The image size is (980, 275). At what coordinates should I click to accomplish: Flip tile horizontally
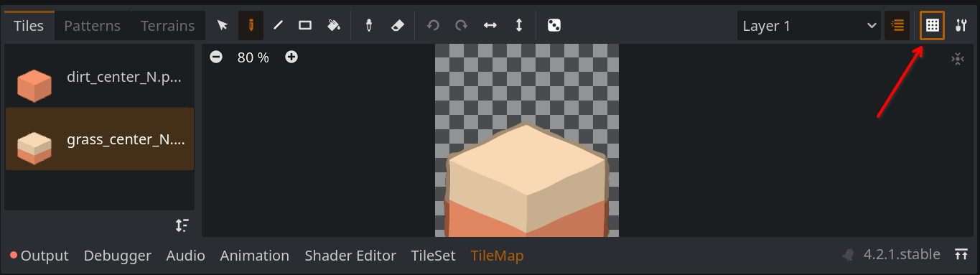point(490,25)
